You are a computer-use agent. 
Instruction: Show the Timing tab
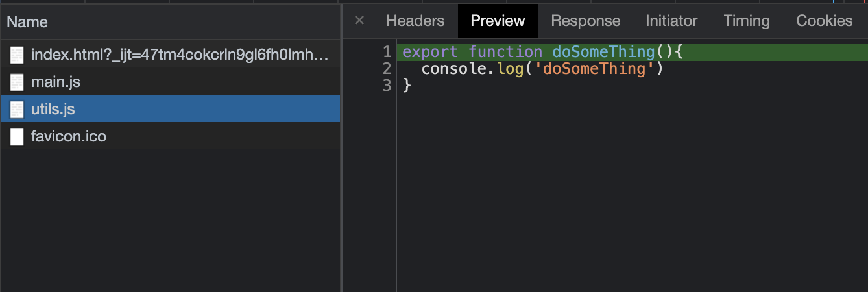point(747,21)
